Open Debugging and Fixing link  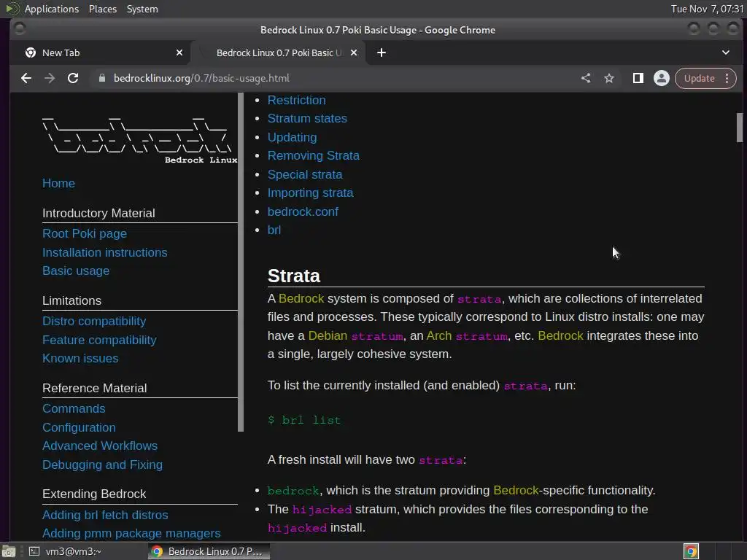click(x=102, y=464)
